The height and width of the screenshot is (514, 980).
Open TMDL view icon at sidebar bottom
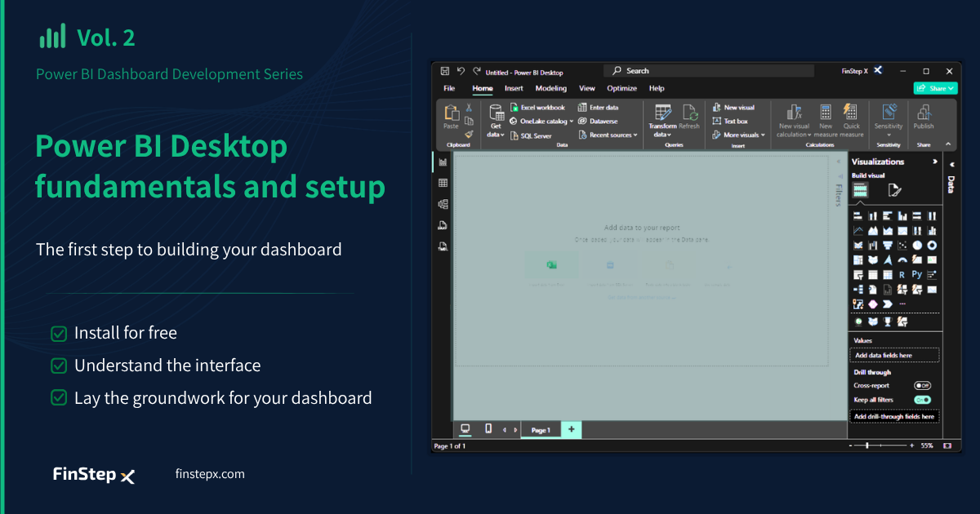click(443, 246)
